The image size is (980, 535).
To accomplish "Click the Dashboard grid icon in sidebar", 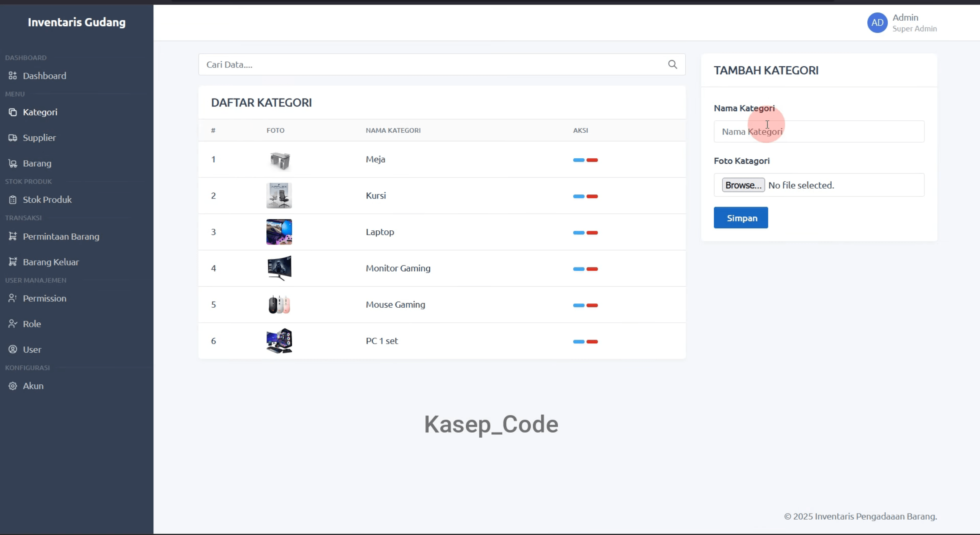I will click(x=13, y=75).
